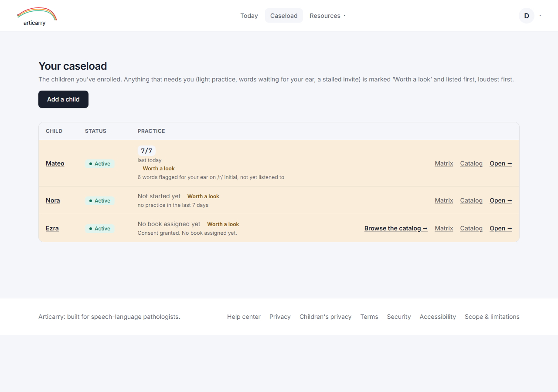Click the STATUS column header
This screenshot has height=392, width=558.
95,131
